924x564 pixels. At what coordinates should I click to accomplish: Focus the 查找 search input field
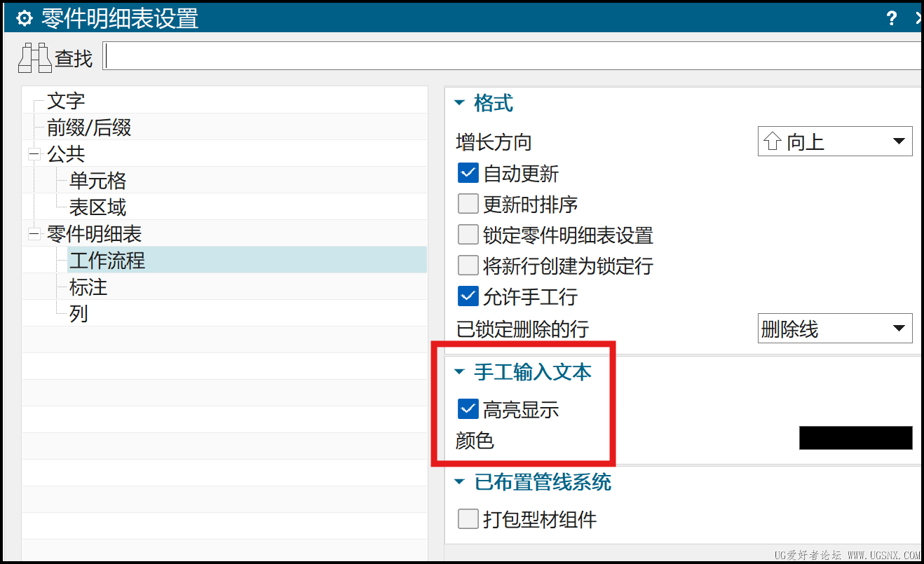coord(512,56)
